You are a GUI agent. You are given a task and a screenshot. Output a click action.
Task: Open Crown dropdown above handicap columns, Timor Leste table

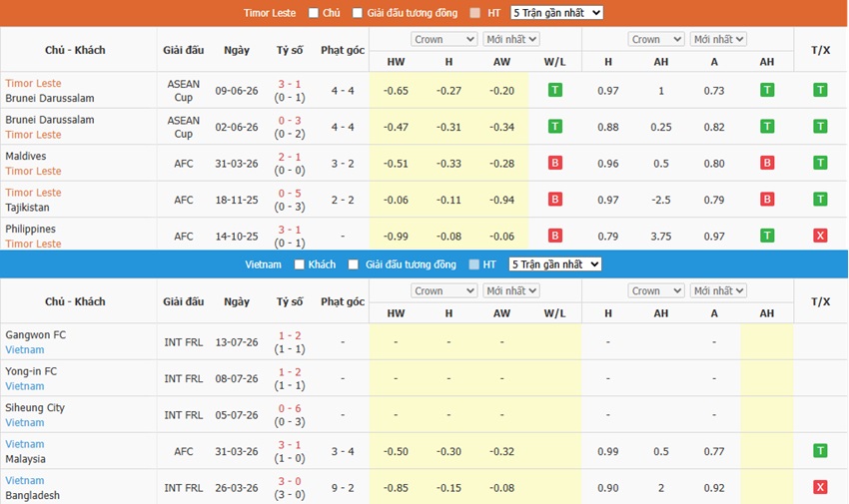tap(656, 39)
